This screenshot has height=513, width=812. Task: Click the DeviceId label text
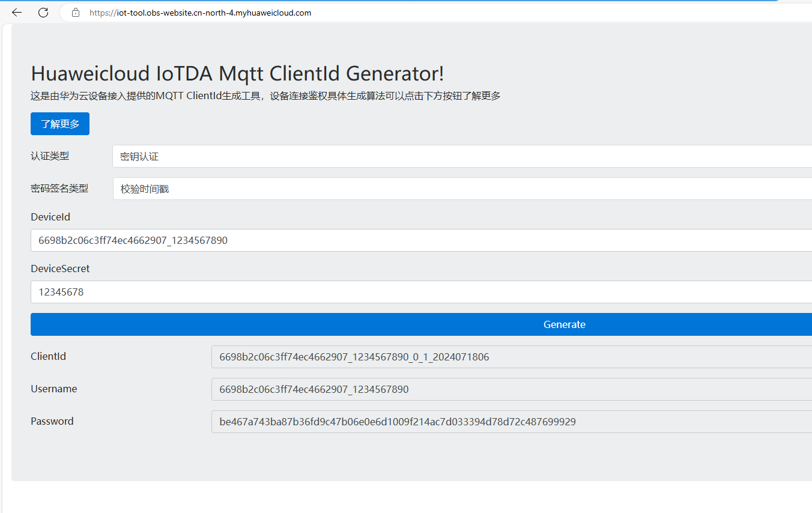[x=50, y=217]
